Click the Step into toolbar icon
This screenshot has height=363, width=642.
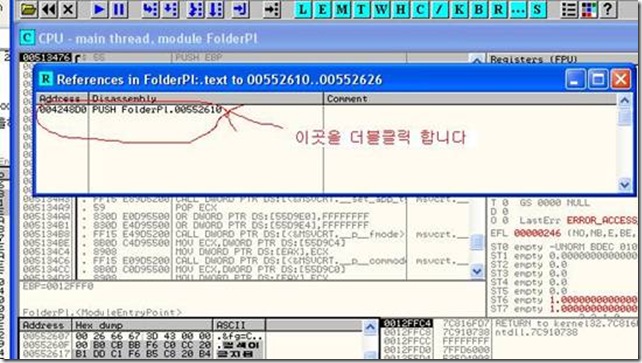(150, 9)
